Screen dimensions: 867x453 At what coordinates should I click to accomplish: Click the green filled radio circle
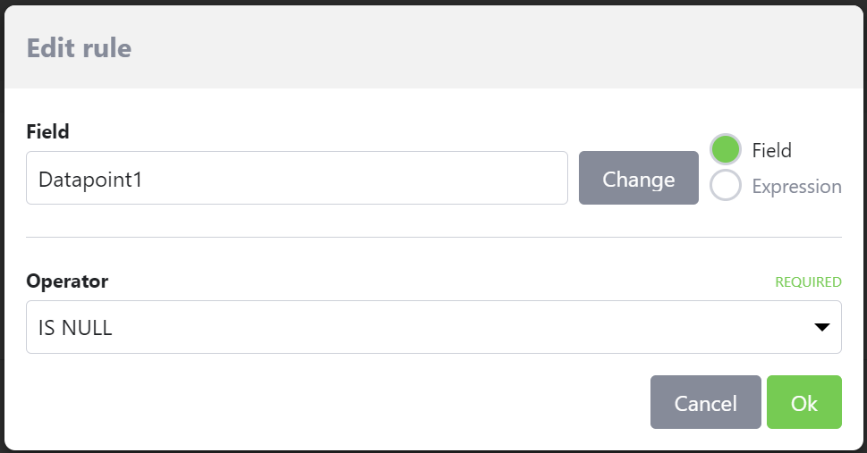point(725,150)
